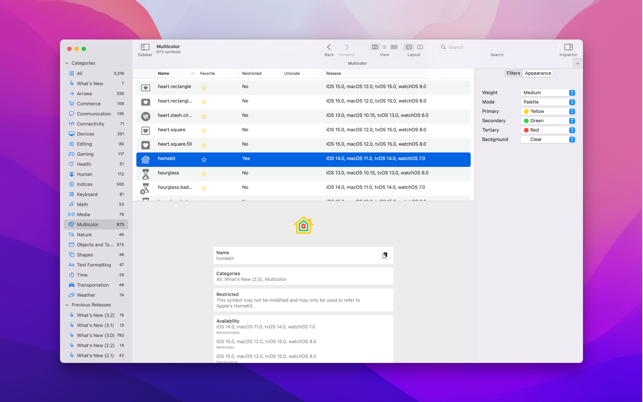Open the Devices category
This screenshot has width=643, height=402.
(x=96, y=134)
